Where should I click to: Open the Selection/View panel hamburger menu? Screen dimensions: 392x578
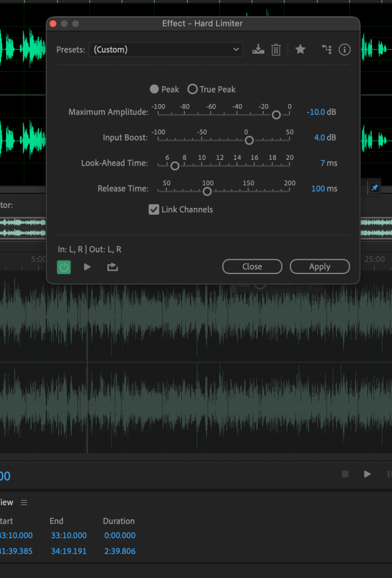pos(24,502)
